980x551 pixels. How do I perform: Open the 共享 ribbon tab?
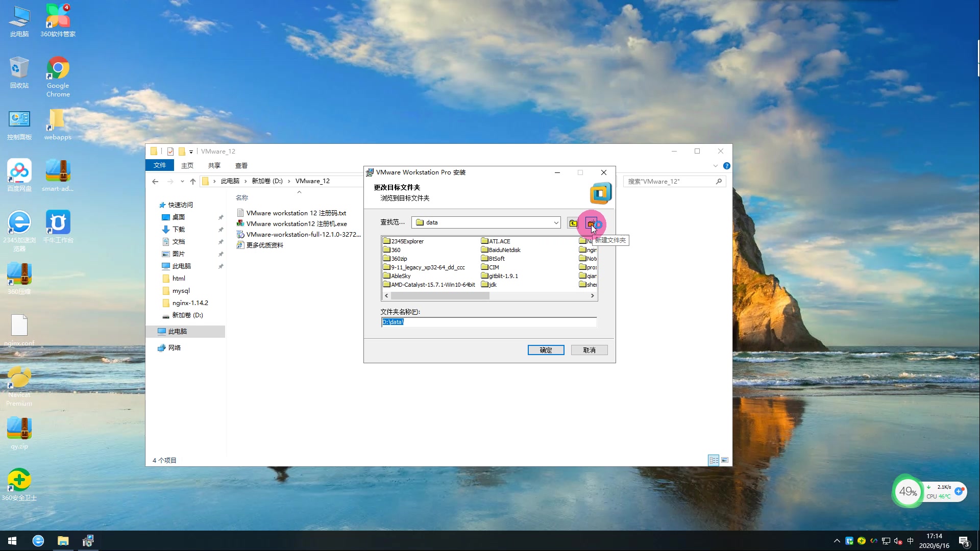pyautogui.click(x=214, y=165)
